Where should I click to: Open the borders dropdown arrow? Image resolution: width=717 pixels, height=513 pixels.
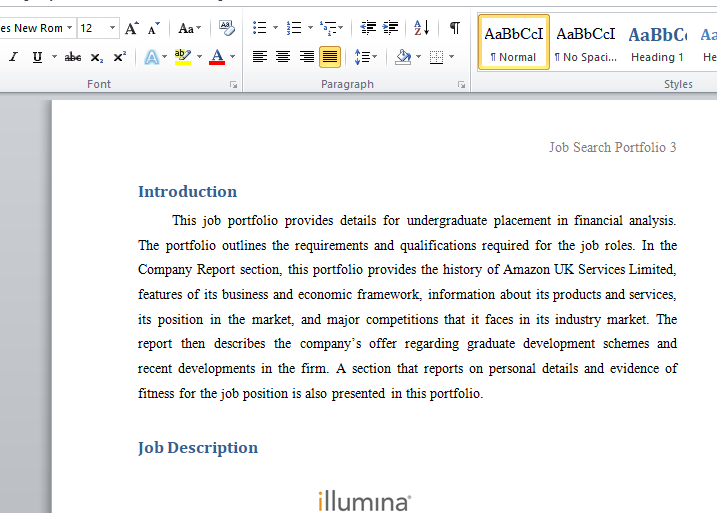452,57
